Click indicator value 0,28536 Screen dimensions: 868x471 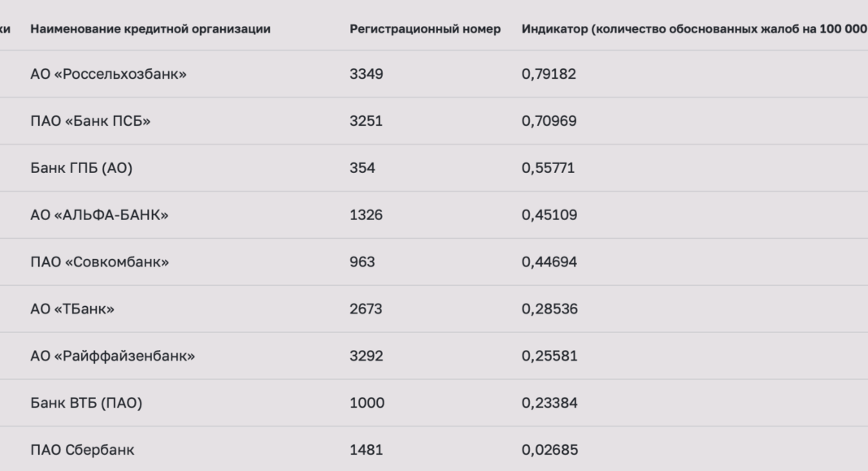549,309
